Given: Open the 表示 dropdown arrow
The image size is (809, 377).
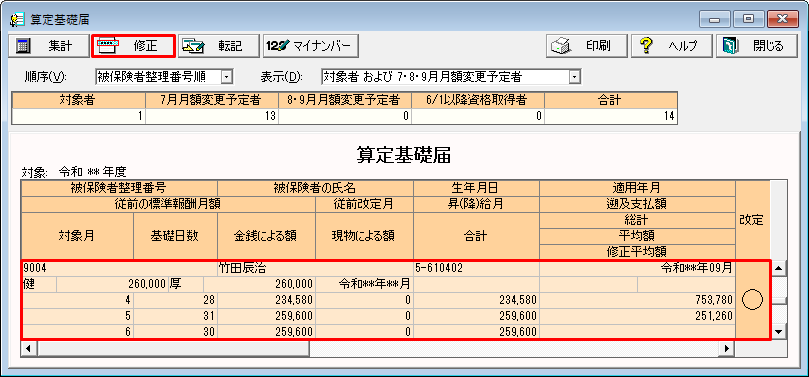Looking at the screenshot, I should [574, 77].
